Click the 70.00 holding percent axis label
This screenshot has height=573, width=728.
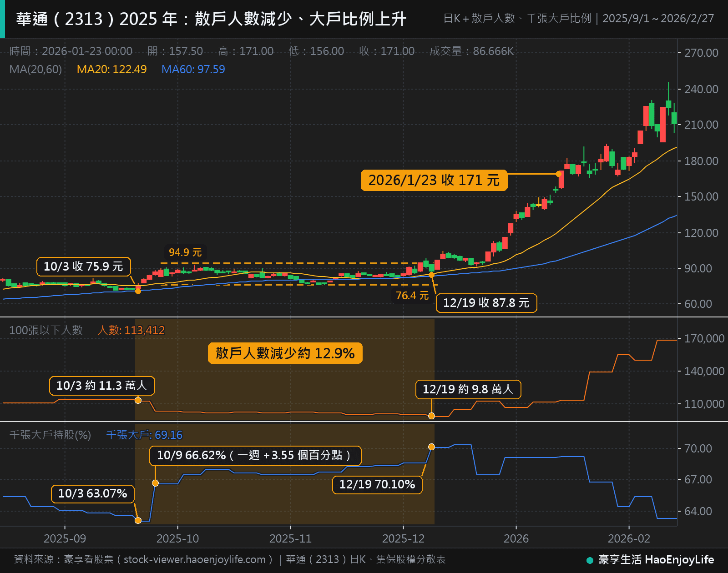(698, 448)
